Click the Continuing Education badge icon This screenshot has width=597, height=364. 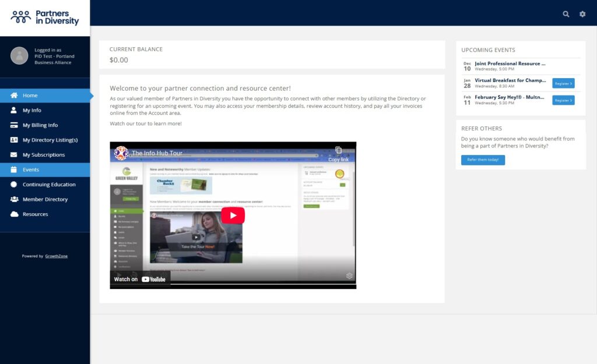[13, 185]
